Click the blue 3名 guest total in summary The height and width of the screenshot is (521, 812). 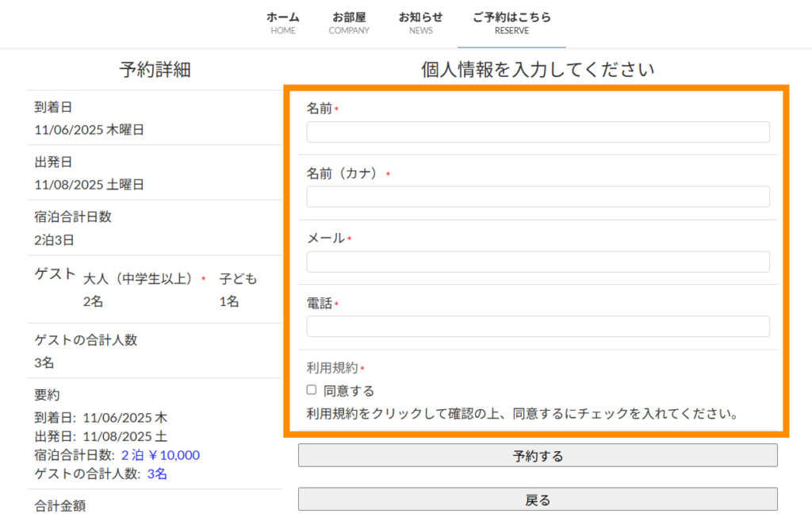coord(157,474)
